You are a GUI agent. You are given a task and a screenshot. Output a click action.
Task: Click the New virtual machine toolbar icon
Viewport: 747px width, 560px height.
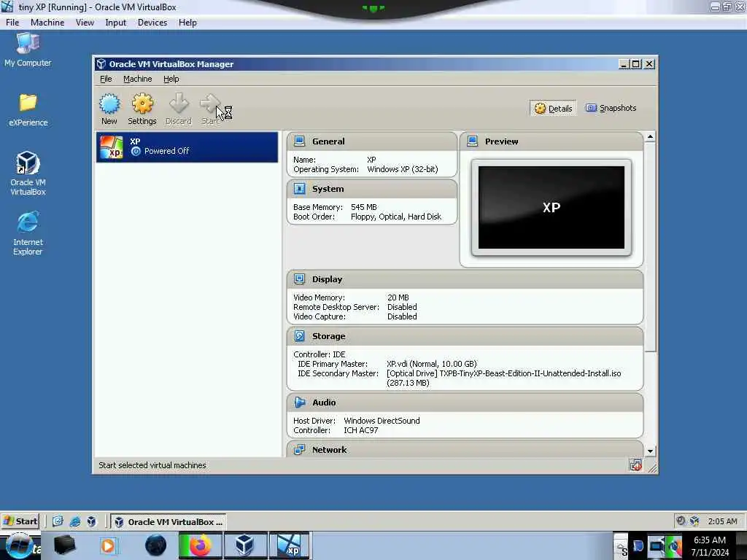click(109, 104)
